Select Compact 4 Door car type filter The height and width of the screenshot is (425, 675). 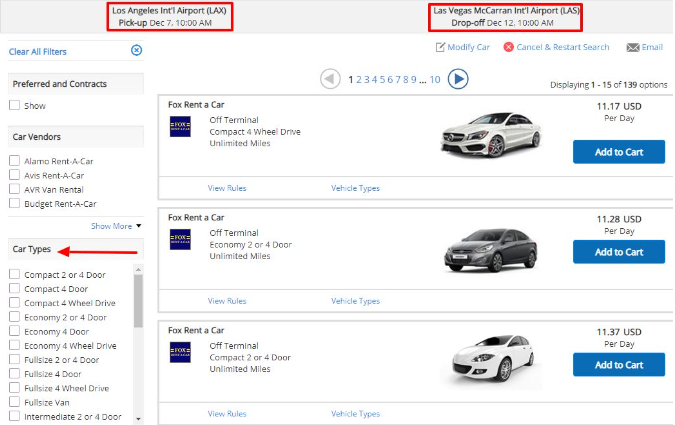click(14, 289)
